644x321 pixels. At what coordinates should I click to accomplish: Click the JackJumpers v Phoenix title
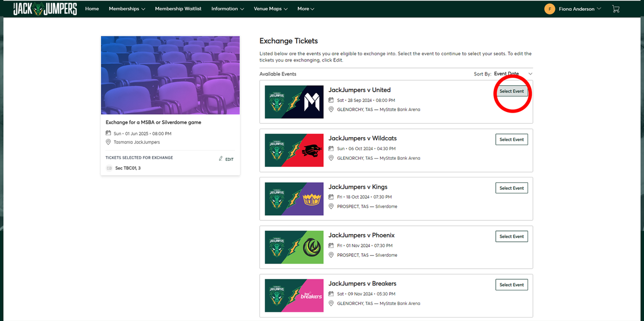coord(362,235)
